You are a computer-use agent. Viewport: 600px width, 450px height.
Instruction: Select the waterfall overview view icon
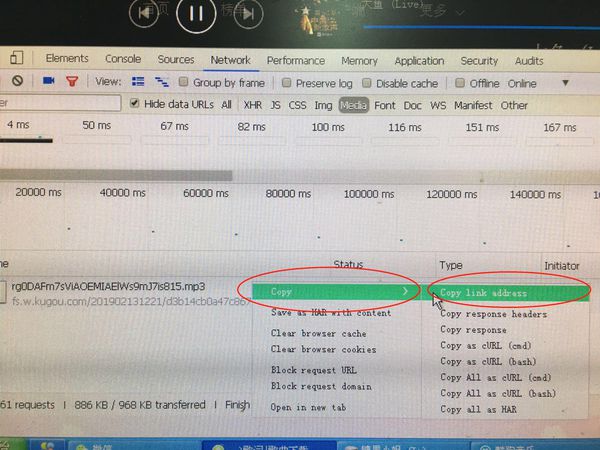coord(162,82)
